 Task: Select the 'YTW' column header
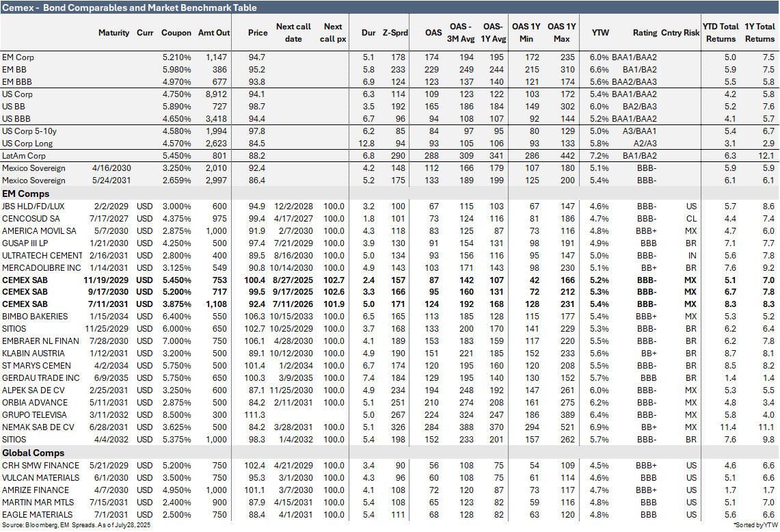point(600,32)
